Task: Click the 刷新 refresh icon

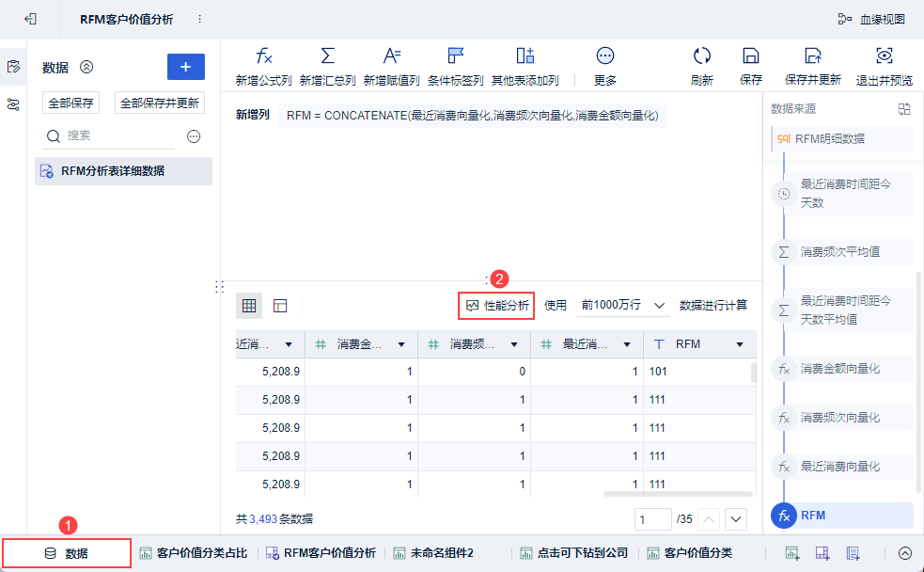Action: pos(701,56)
